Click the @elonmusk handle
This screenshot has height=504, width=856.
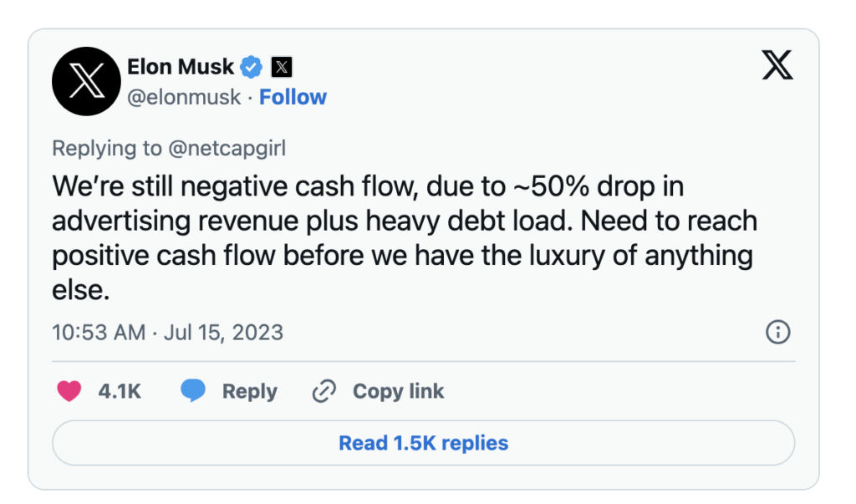coord(184,97)
